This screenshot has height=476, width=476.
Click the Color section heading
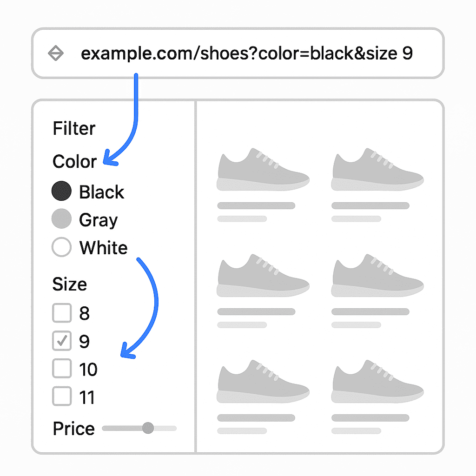click(75, 161)
